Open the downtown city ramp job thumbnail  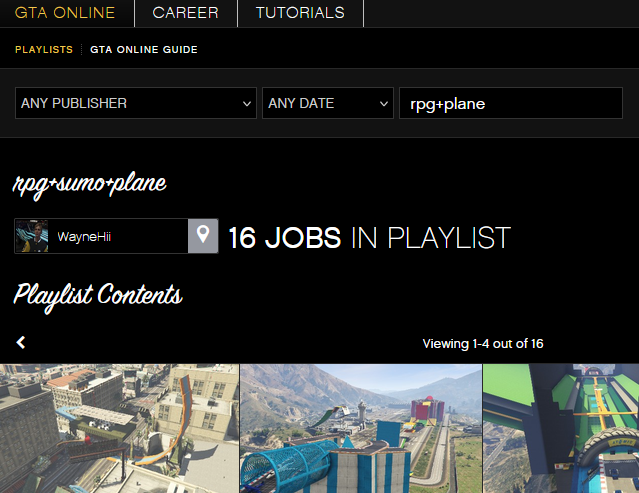click(119, 429)
